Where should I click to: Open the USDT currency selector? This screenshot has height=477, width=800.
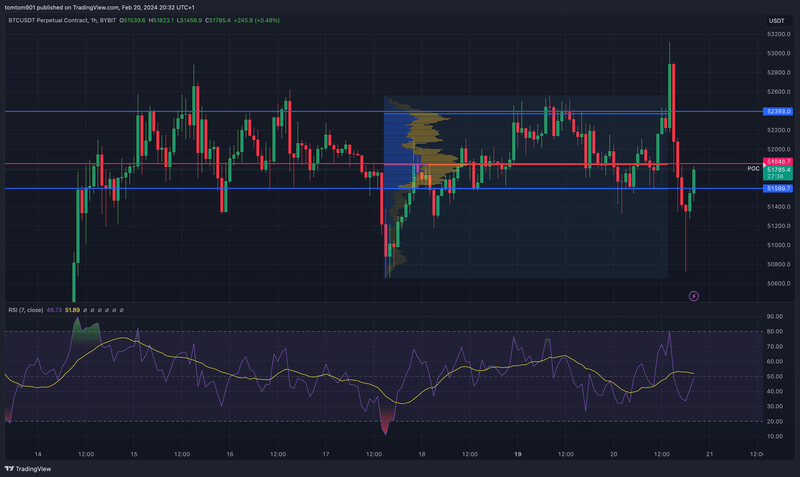777,21
